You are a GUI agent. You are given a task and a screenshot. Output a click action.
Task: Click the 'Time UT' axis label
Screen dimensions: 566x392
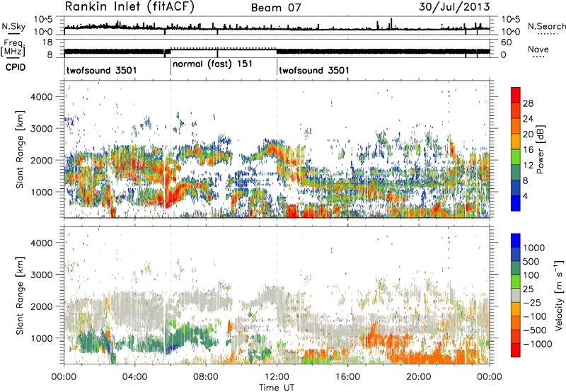[x=277, y=388]
